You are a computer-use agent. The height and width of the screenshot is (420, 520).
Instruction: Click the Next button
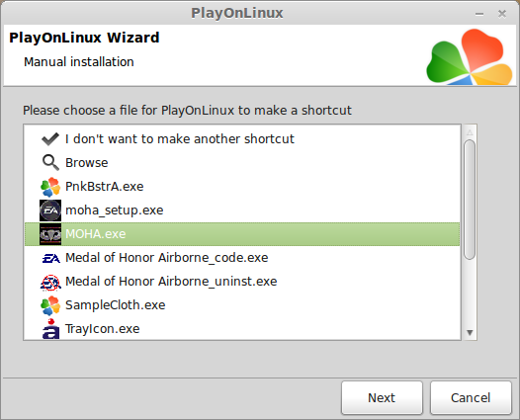pyautogui.click(x=382, y=397)
